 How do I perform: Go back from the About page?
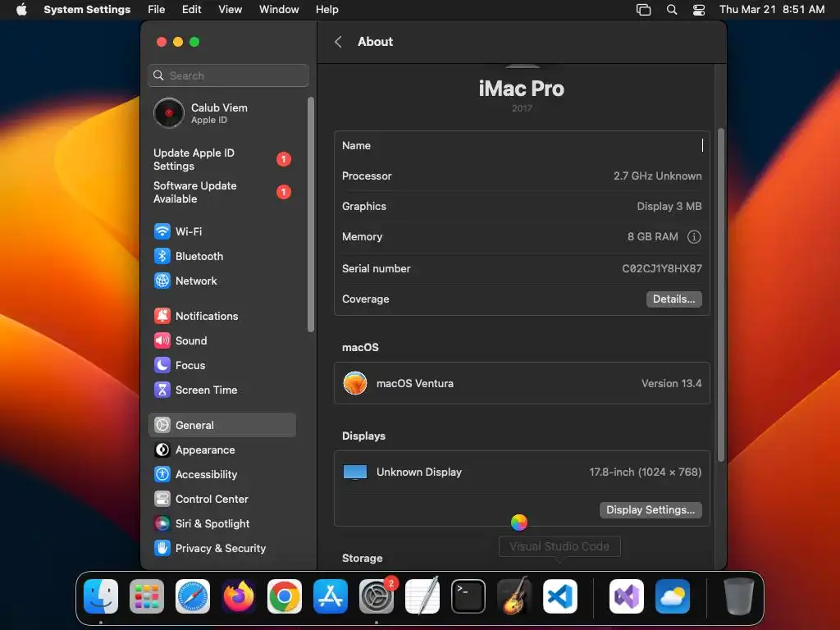tap(338, 42)
